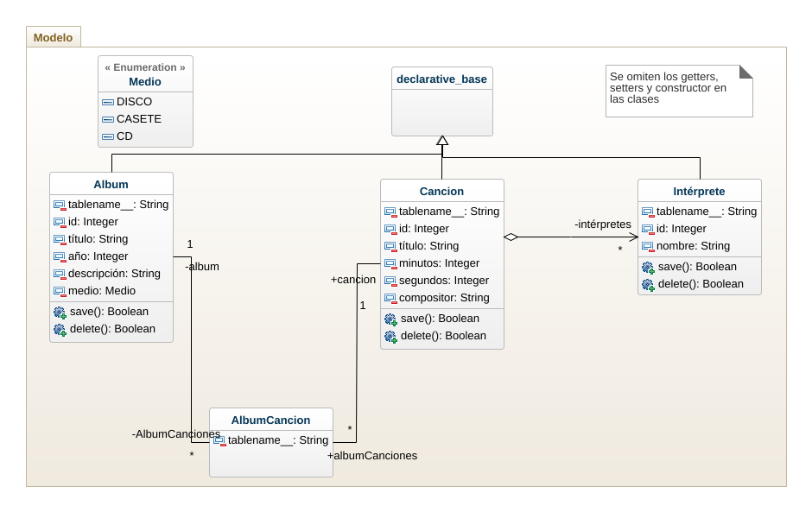Click the Intérprete delete() operation gear icon

pyautogui.click(x=648, y=285)
